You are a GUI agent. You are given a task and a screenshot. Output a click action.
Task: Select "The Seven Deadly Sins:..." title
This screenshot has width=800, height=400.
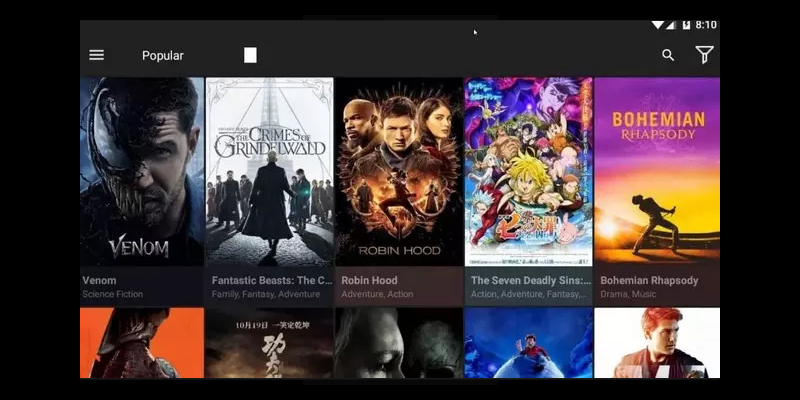click(x=531, y=280)
